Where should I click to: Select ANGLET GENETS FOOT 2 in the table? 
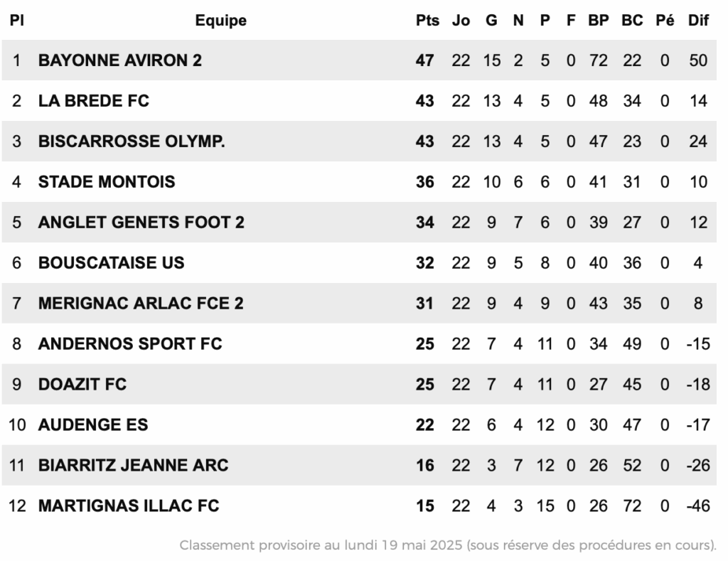(x=141, y=222)
